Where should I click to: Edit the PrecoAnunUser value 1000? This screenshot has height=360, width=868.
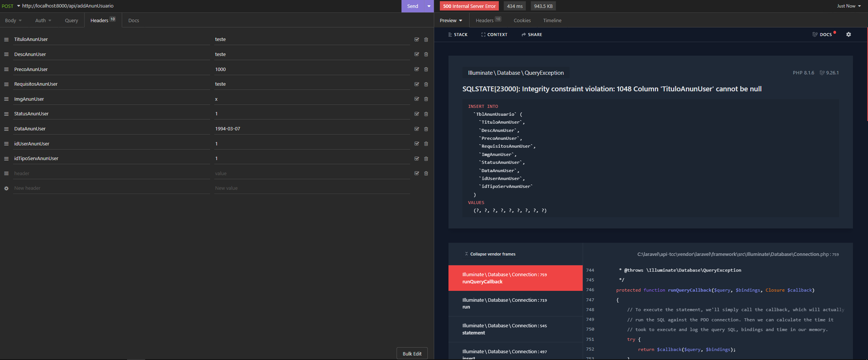(312, 69)
